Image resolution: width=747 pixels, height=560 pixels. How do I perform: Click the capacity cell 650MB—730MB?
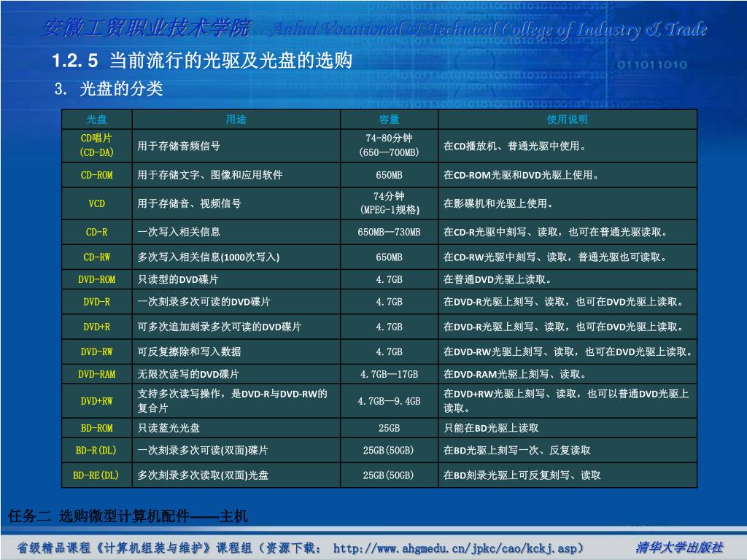tap(389, 232)
